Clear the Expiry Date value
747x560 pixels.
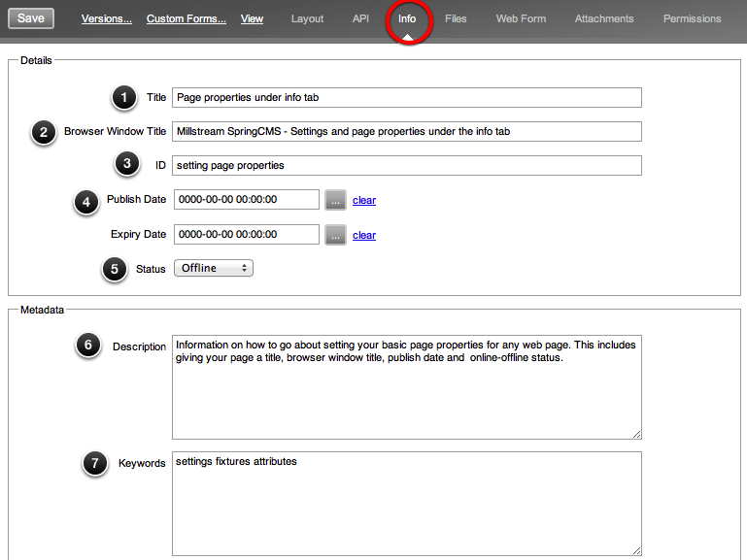click(x=364, y=235)
